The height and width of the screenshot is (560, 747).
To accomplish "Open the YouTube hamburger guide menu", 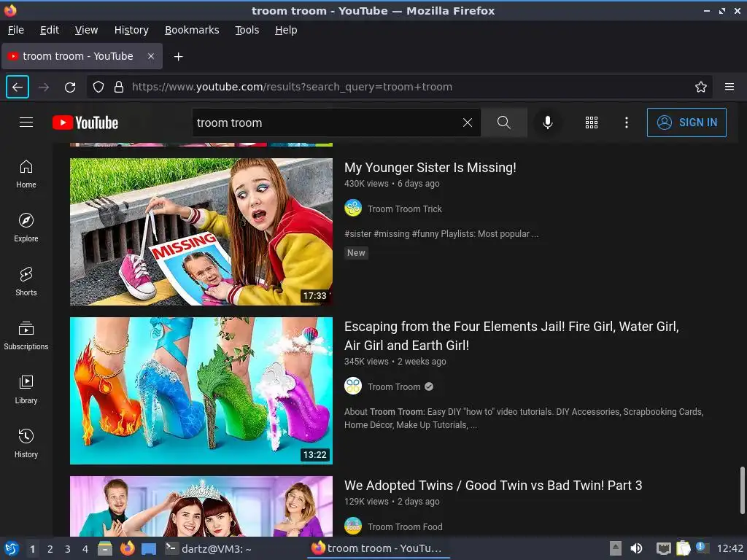I will pyautogui.click(x=26, y=122).
